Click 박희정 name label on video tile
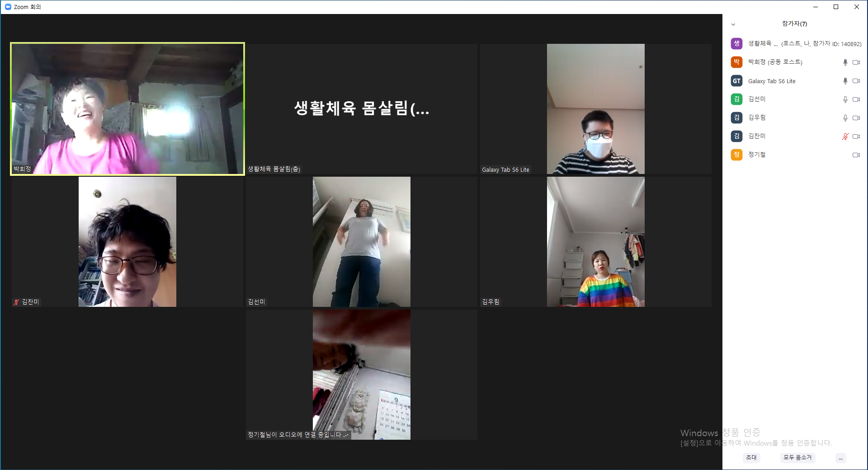 click(x=22, y=169)
